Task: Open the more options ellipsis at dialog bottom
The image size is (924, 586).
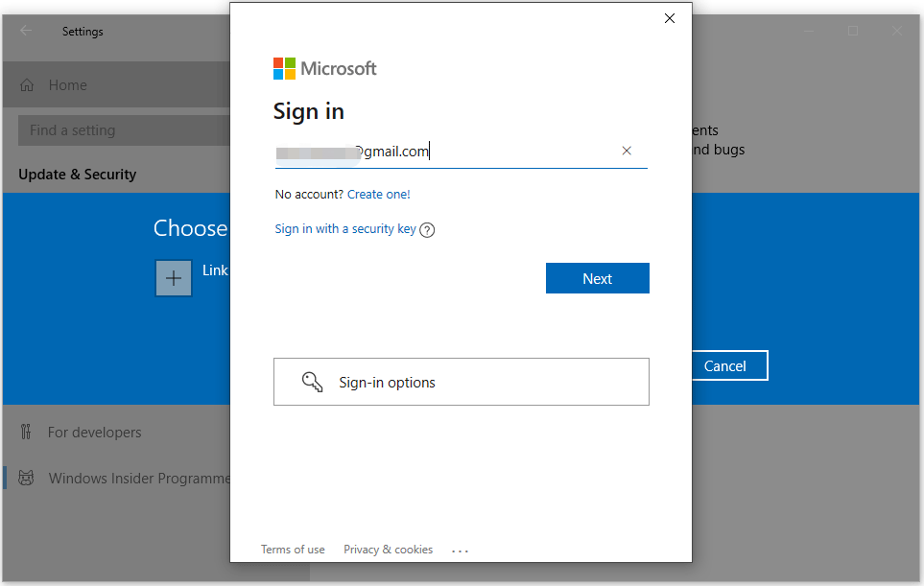Action: 460,551
